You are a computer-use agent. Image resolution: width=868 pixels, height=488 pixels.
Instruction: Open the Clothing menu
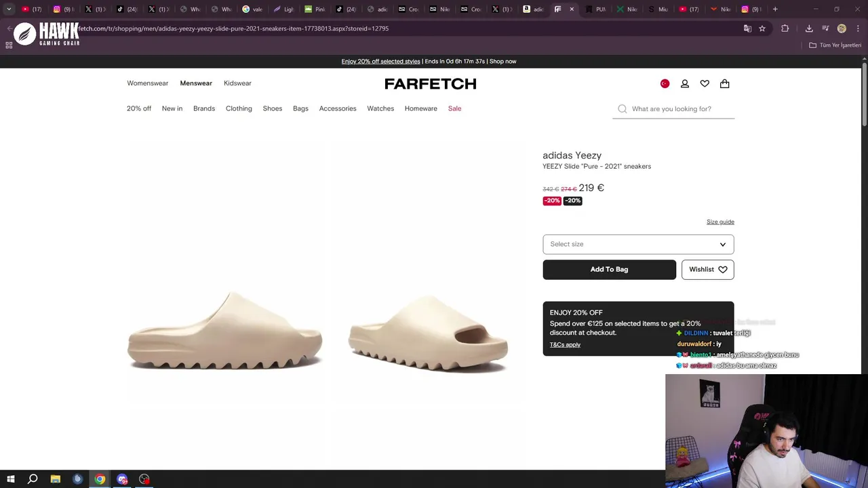click(239, 108)
